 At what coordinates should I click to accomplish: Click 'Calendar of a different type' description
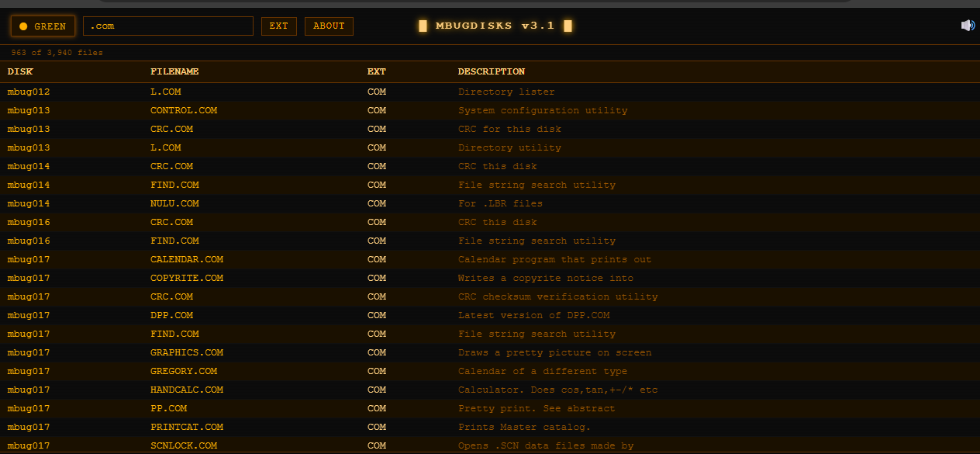point(543,371)
